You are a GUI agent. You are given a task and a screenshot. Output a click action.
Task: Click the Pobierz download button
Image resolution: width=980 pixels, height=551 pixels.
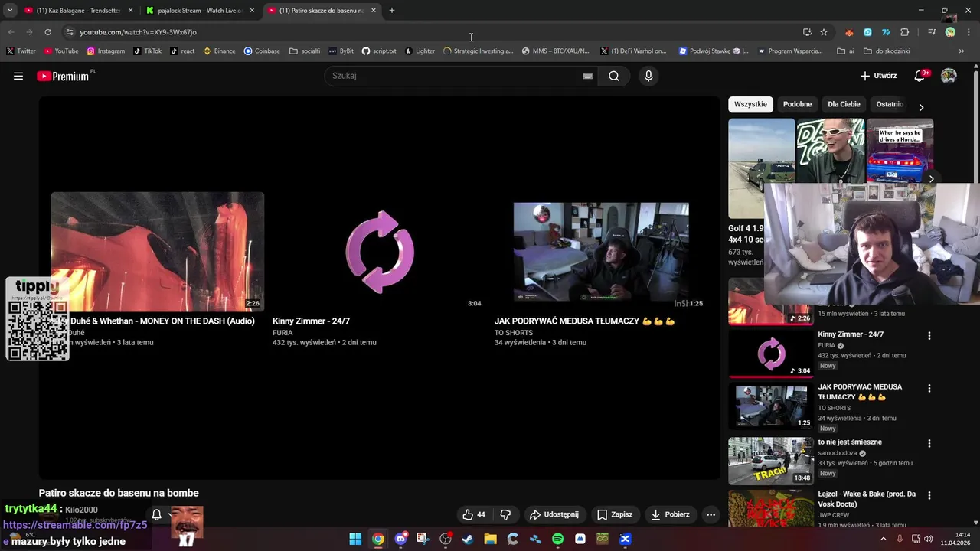(670, 514)
